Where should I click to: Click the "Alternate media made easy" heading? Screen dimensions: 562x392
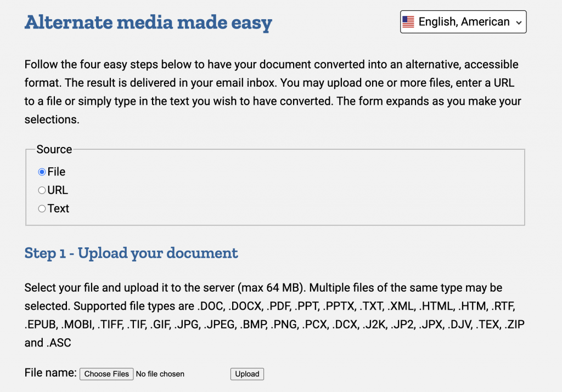click(x=148, y=22)
